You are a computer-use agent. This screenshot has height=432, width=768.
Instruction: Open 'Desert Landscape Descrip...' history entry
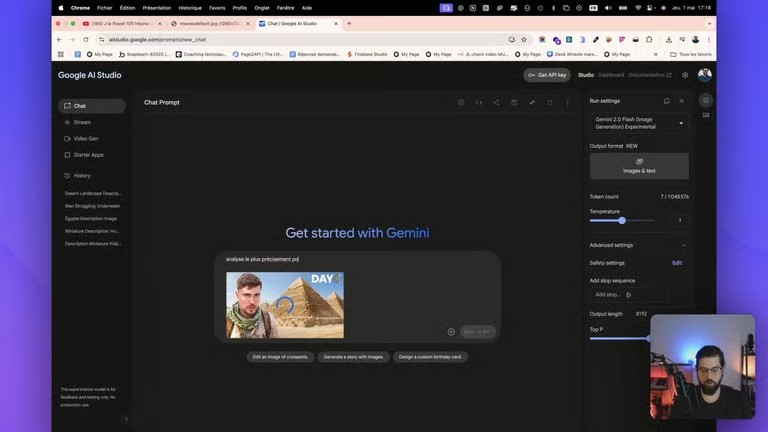93,193
